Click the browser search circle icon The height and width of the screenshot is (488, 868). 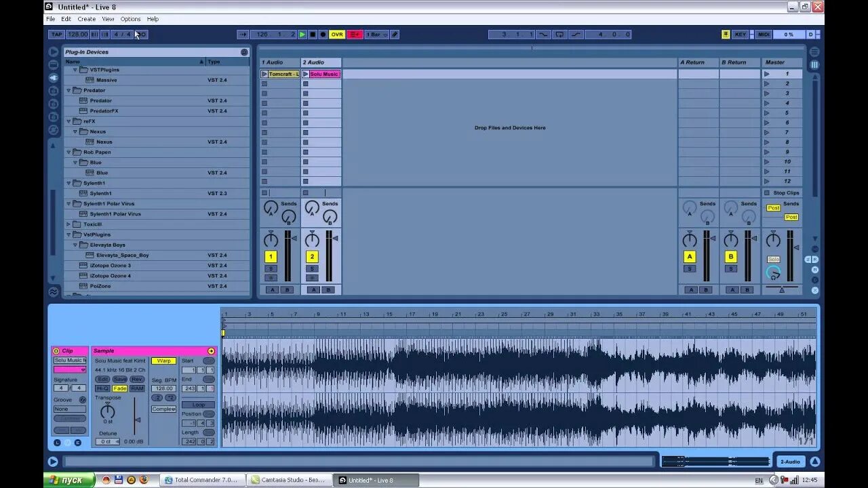(244, 52)
